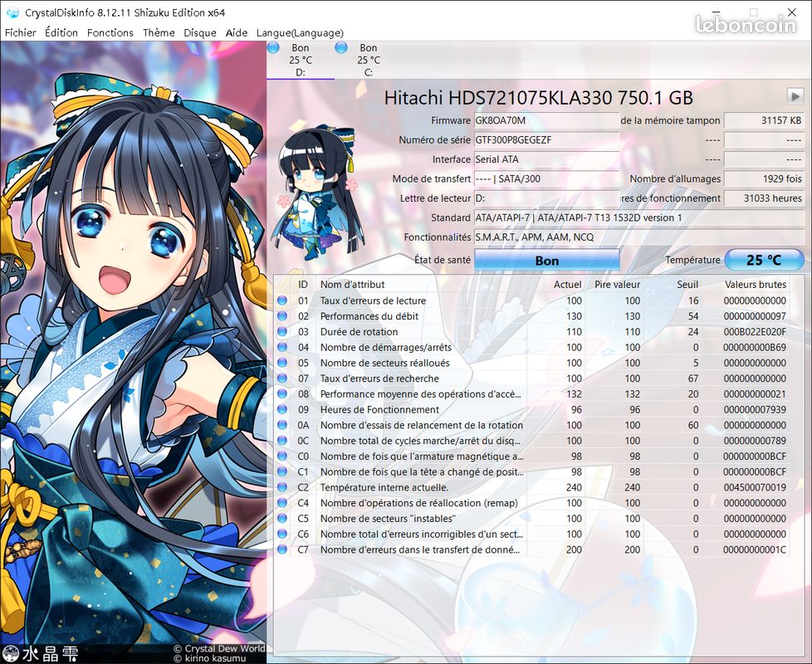Image resolution: width=812 pixels, height=664 pixels.
Task: Click the Fonctionnalités field
Action: (639, 237)
